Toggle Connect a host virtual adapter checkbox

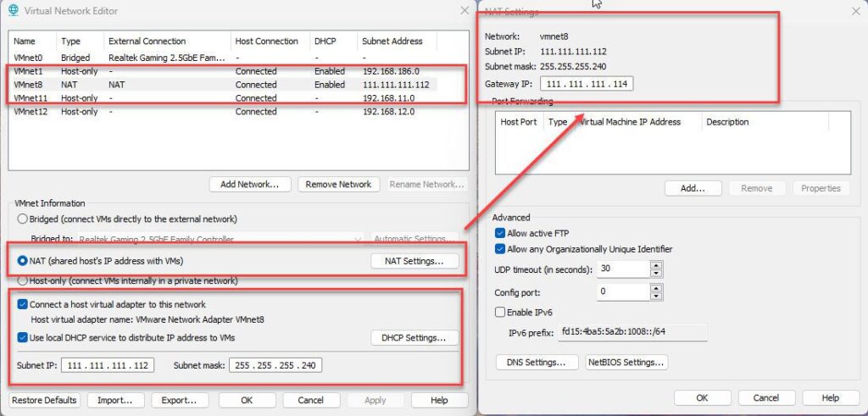23,304
